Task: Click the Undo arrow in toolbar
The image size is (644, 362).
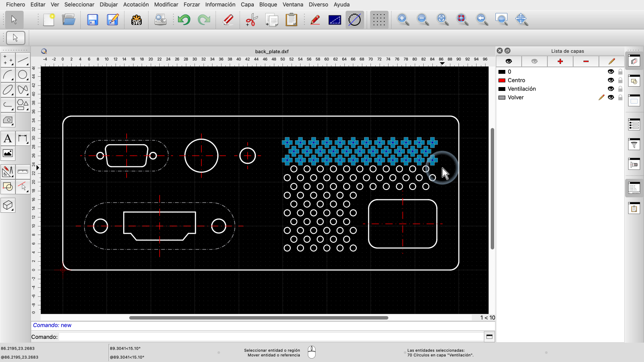Action: 184,20
